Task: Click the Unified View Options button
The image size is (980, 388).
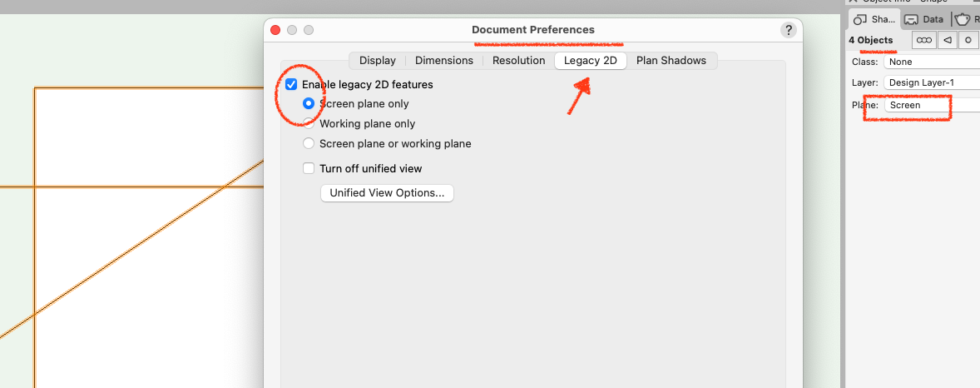Action: [387, 193]
